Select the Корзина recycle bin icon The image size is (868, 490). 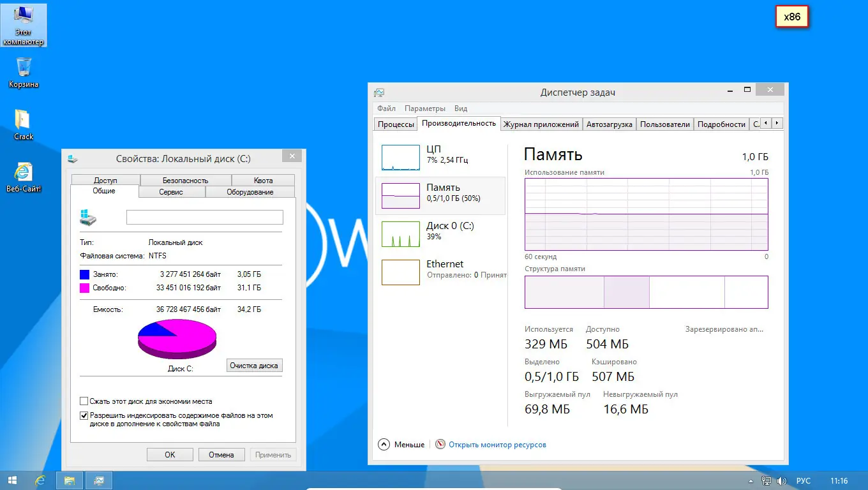pos(24,72)
